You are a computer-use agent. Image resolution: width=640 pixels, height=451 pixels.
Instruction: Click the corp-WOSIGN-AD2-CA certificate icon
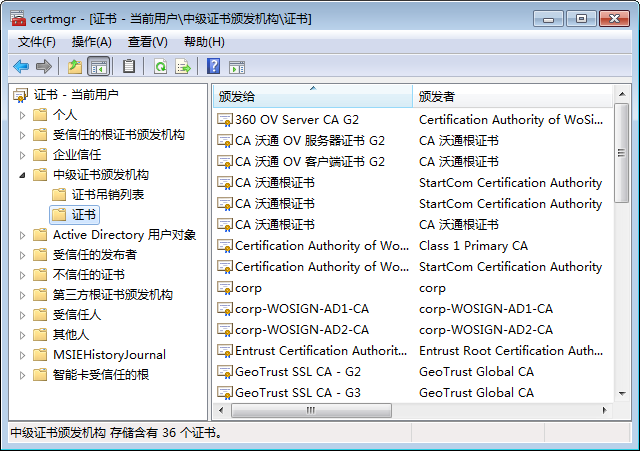click(224, 330)
